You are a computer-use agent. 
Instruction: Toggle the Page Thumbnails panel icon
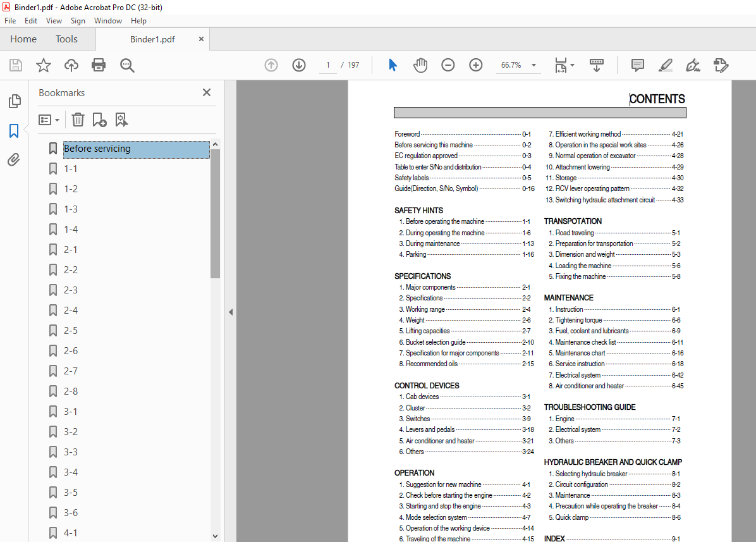click(x=14, y=101)
